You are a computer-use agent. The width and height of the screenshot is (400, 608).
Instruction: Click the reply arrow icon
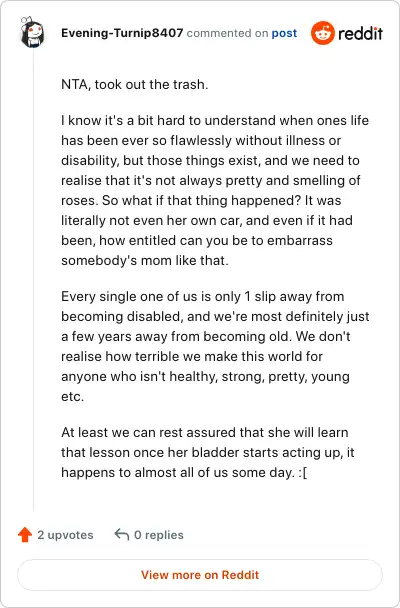click(122, 534)
